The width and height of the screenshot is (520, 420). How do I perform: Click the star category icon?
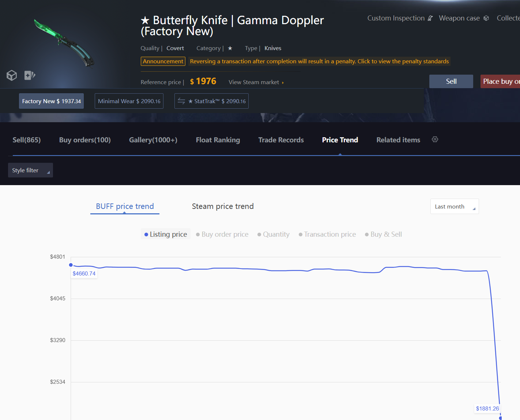coord(230,48)
